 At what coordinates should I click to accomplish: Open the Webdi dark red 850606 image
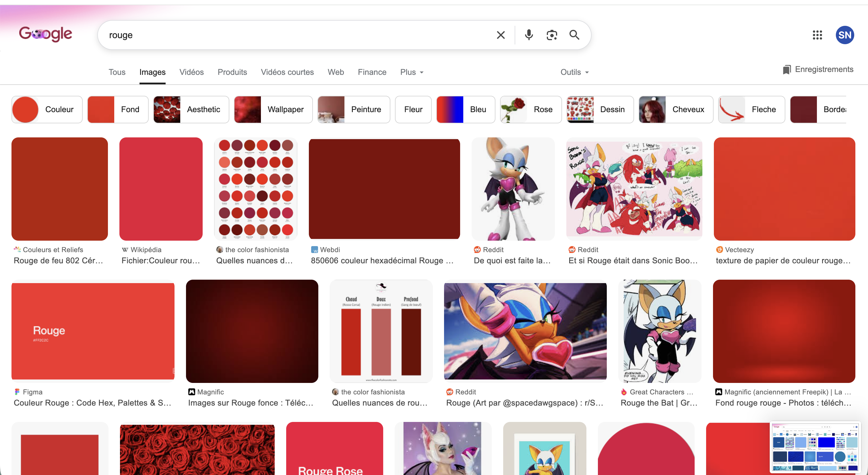pyautogui.click(x=384, y=189)
